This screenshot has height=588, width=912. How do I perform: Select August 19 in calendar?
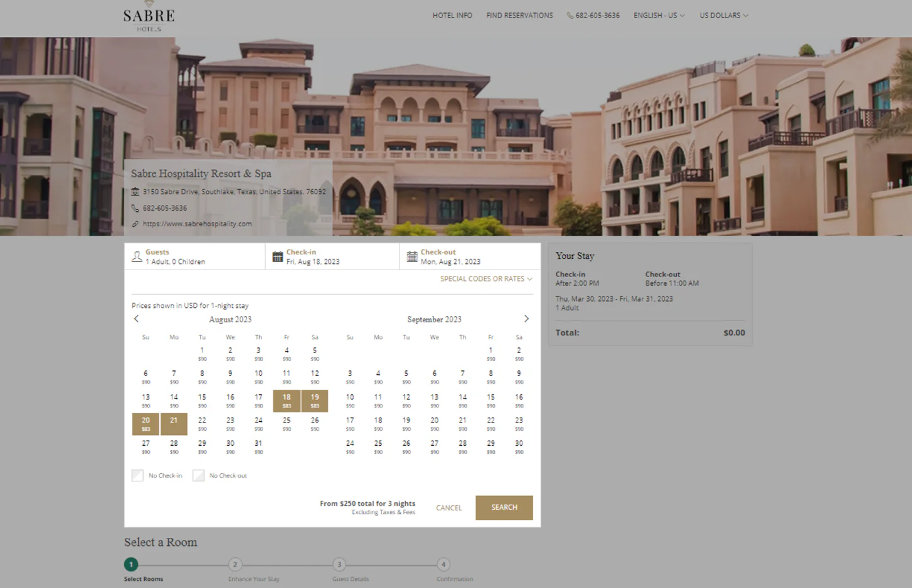(315, 401)
